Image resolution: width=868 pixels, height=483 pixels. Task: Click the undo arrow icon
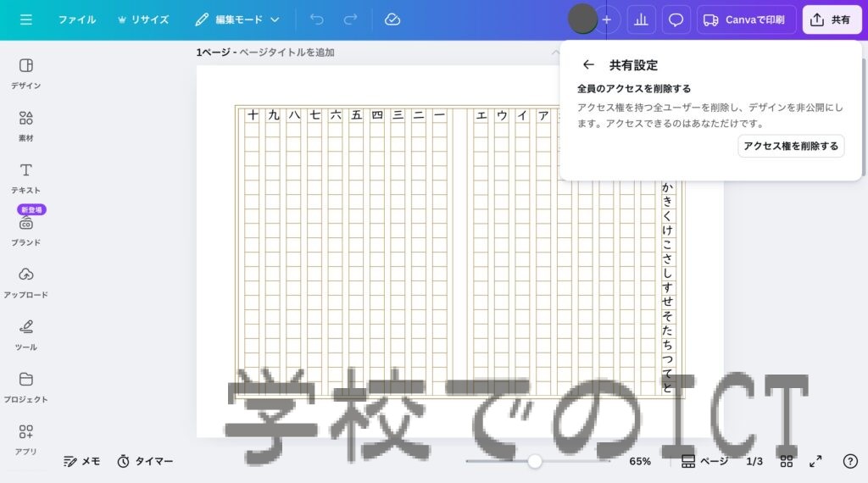pyautogui.click(x=316, y=19)
